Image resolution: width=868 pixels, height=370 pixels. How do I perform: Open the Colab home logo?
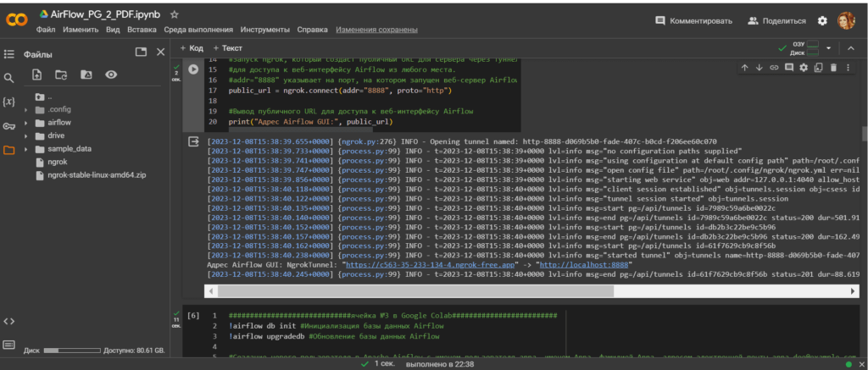point(16,20)
